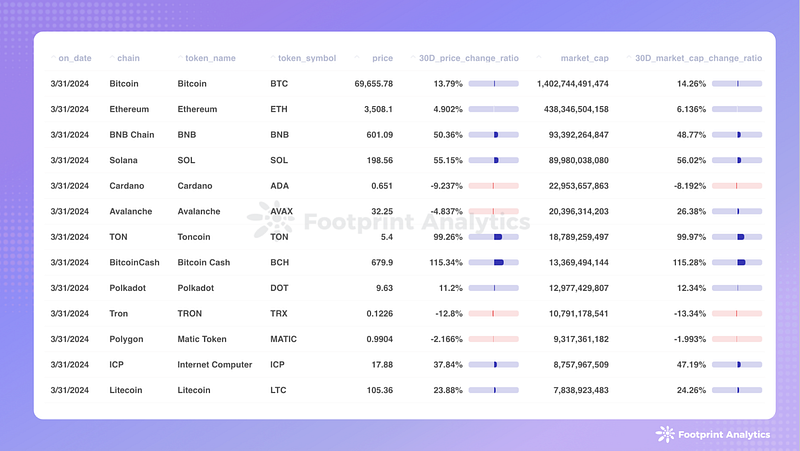The image size is (800, 451).
Task: Click the small icon beside token_symbol header
Action: (273, 58)
